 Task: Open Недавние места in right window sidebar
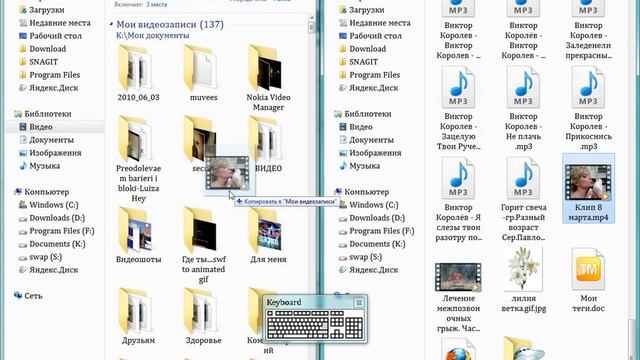(374, 23)
